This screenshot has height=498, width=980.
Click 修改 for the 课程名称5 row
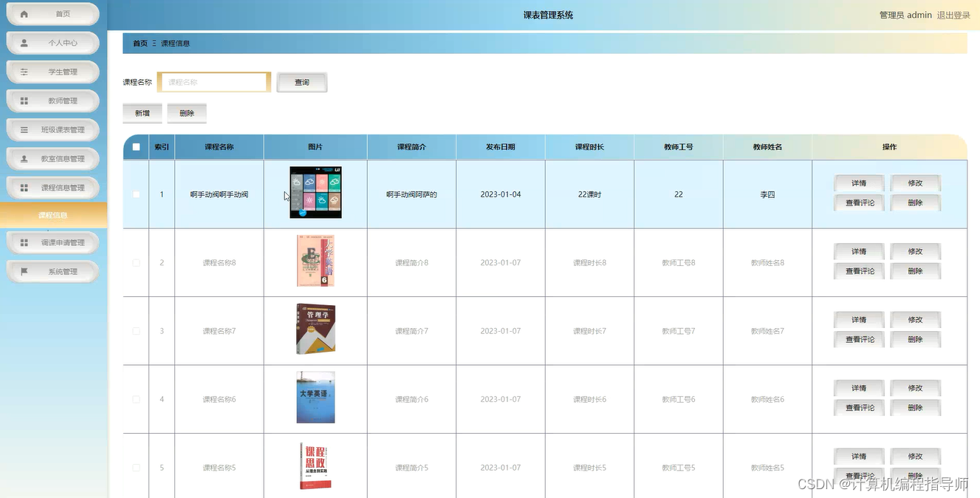click(x=916, y=457)
